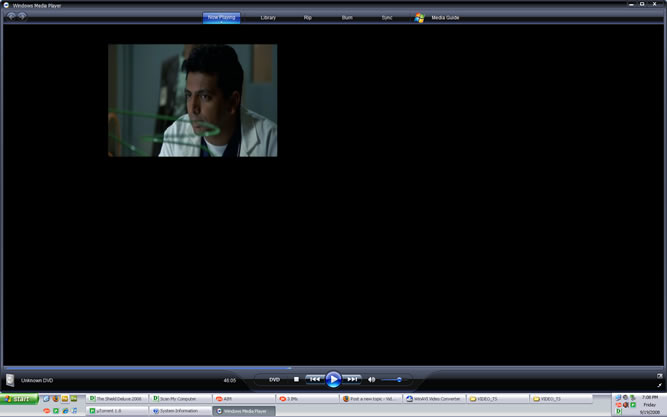This screenshot has width=667, height=417.
Task: Click the video frame thumbnail
Action: pos(192,100)
